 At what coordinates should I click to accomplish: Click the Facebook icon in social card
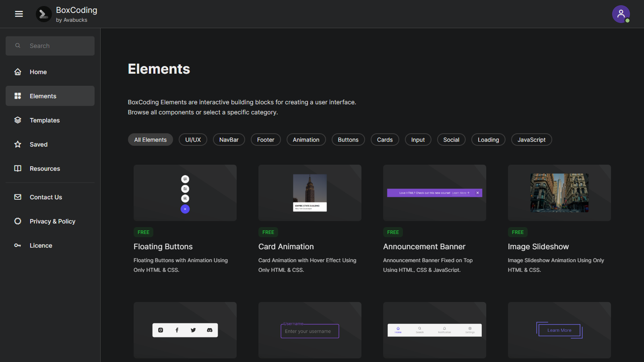tap(177, 330)
